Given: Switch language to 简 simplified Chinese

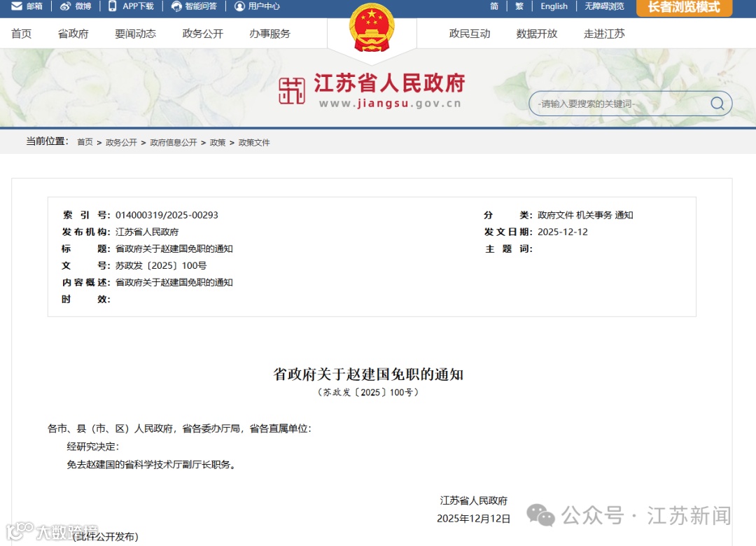Looking at the screenshot, I should (x=494, y=7).
